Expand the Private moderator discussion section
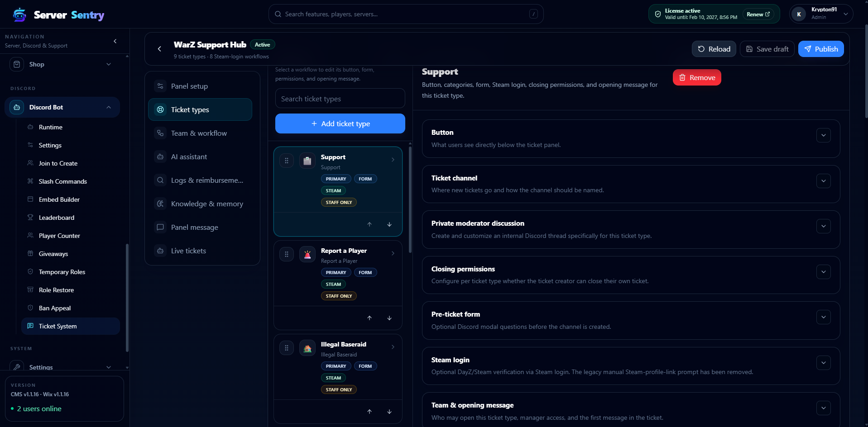Image resolution: width=868 pixels, height=427 pixels. pyautogui.click(x=824, y=226)
